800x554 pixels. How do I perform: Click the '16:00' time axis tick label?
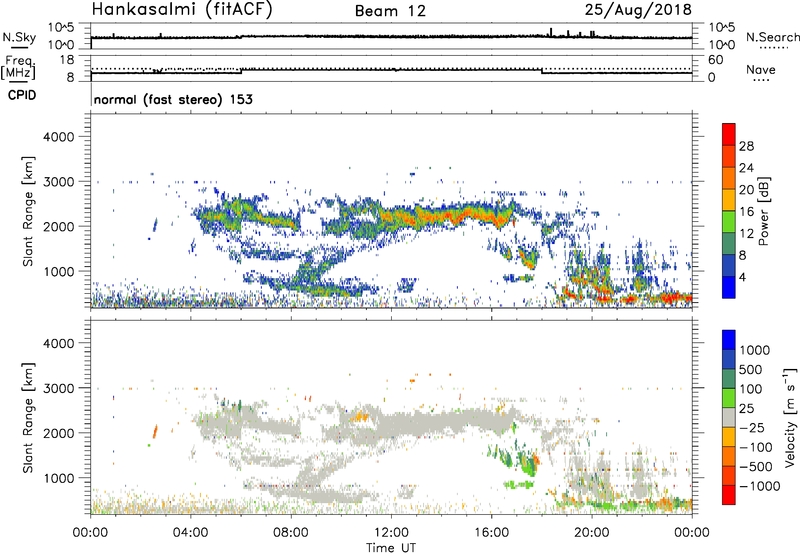coord(491,533)
